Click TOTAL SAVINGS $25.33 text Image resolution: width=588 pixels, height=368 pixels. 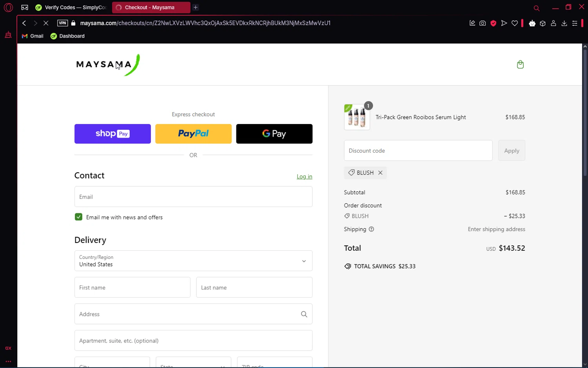[x=385, y=266]
